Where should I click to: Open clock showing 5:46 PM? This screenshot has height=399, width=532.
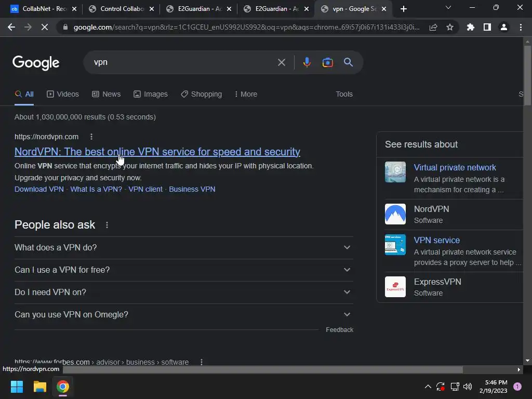(x=494, y=387)
